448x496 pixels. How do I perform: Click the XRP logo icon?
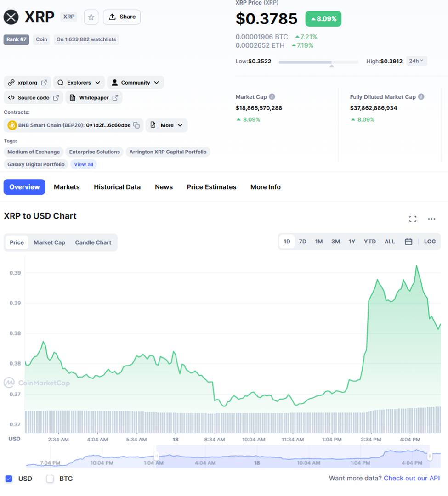pyautogui.click(x=11, y=17)
